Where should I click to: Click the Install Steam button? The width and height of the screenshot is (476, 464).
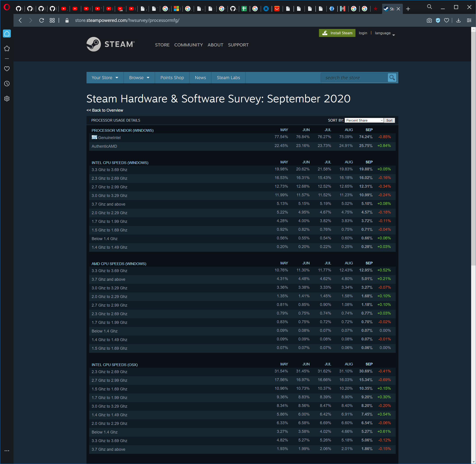pos(337,33)
